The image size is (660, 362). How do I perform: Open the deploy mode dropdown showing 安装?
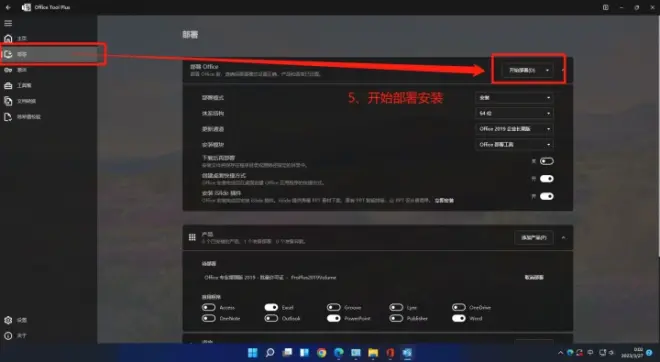[514, 98]
